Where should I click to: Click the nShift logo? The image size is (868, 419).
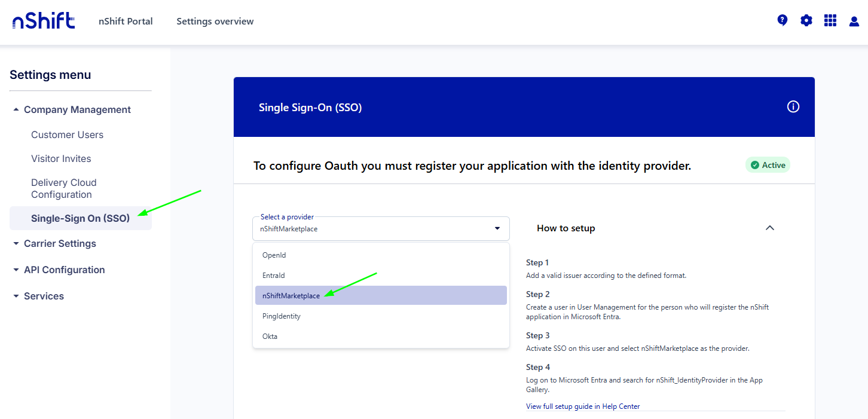pos(43,20)
